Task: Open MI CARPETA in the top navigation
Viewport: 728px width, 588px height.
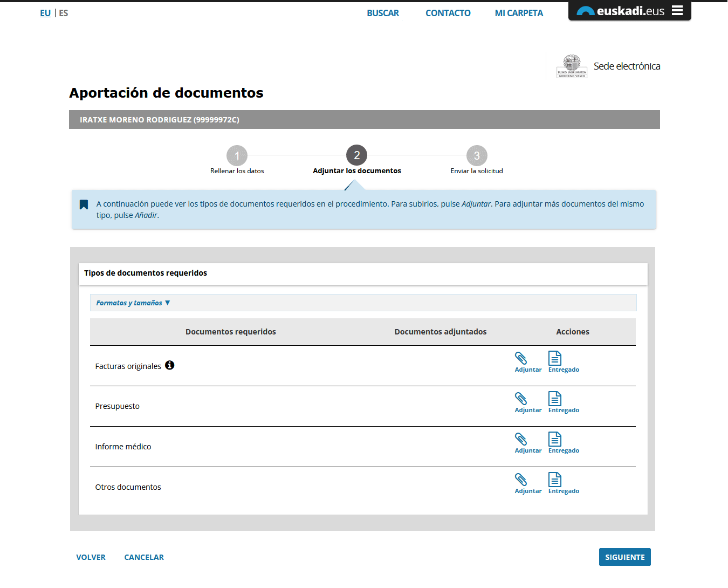Action: (519, 13)
